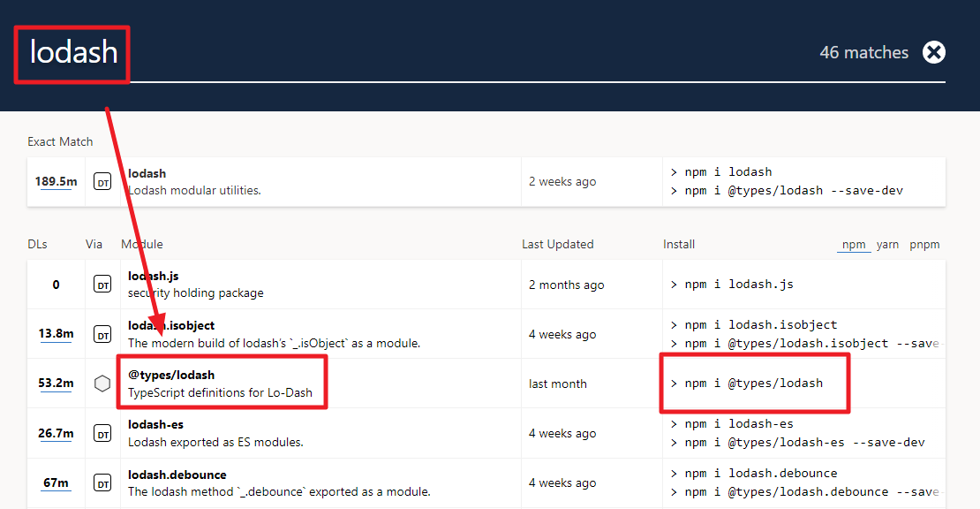Image resolution: width=980 pixels, height=509 pixels.
Task: Switch install commands to pnpm
Action: [924, 244]
